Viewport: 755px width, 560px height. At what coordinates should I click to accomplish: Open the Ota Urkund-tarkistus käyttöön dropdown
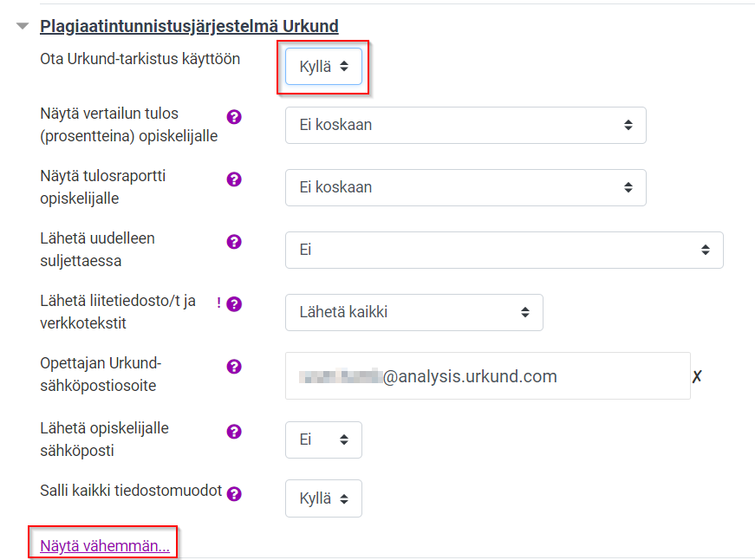click(323, 67)
